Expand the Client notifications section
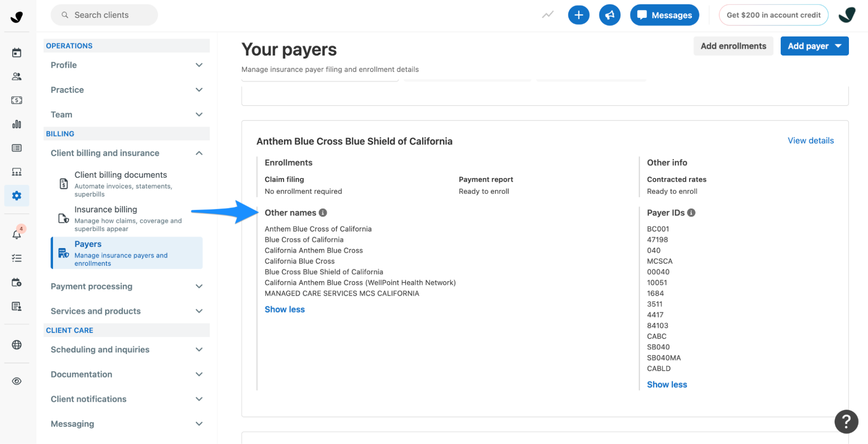This screenshot has width=868, height=444. [126, 399]
